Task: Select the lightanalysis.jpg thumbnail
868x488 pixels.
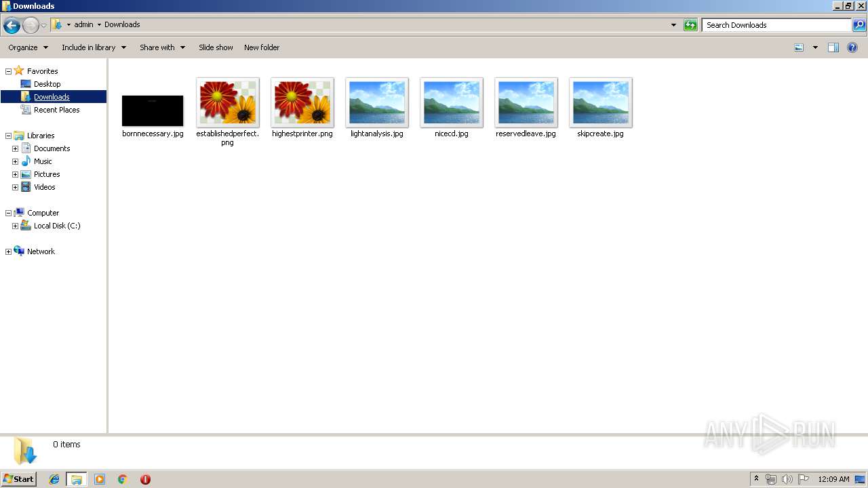Action: point(377,102)
